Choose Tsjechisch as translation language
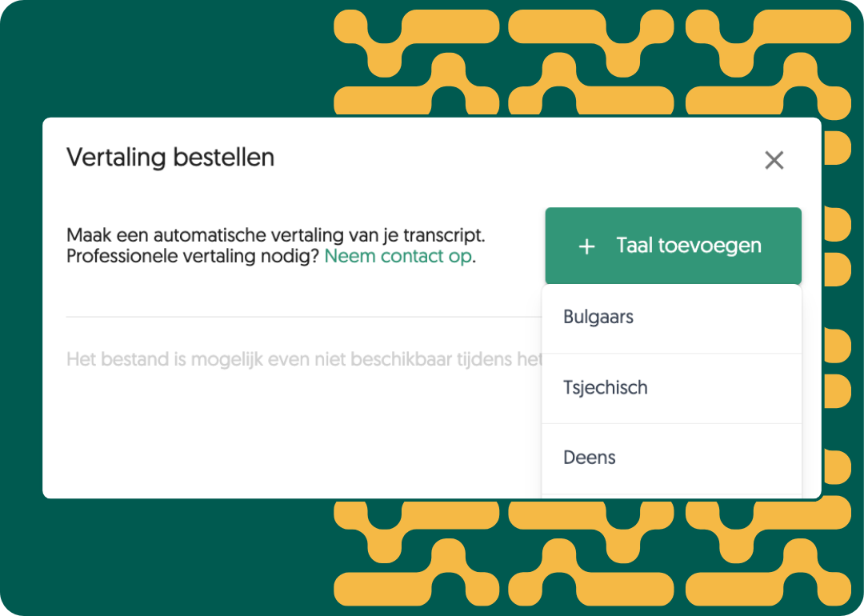 tap(672, 389)
